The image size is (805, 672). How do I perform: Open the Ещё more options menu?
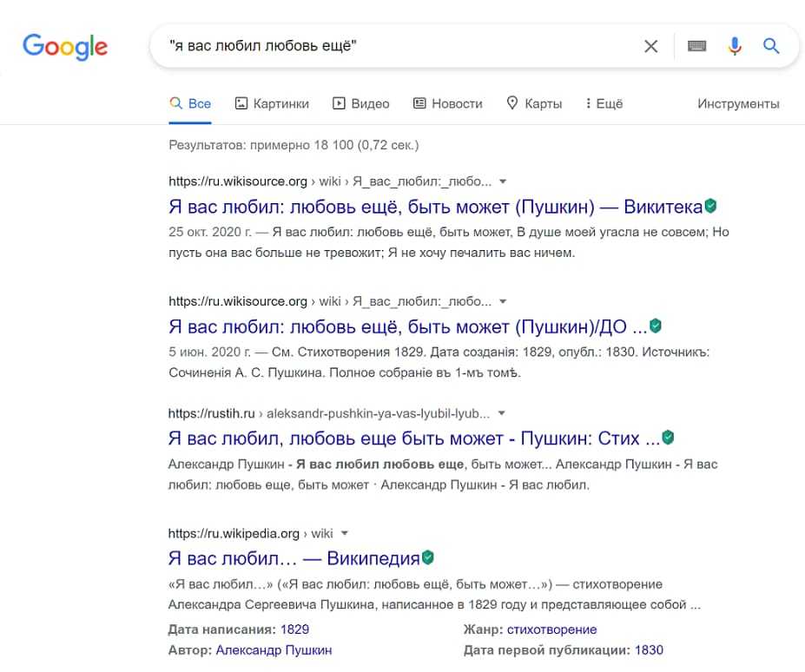coord(604,103)
